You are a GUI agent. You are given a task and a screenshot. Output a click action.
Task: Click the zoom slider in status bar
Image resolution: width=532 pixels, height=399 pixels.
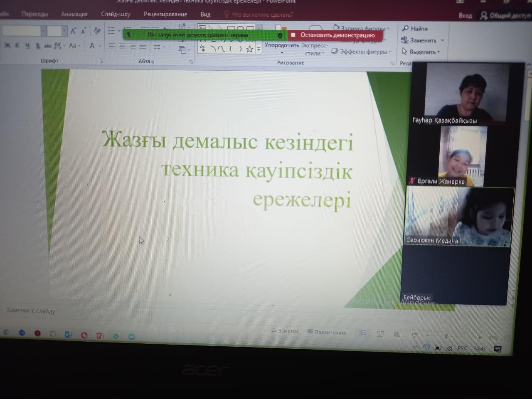click(446, 336)
